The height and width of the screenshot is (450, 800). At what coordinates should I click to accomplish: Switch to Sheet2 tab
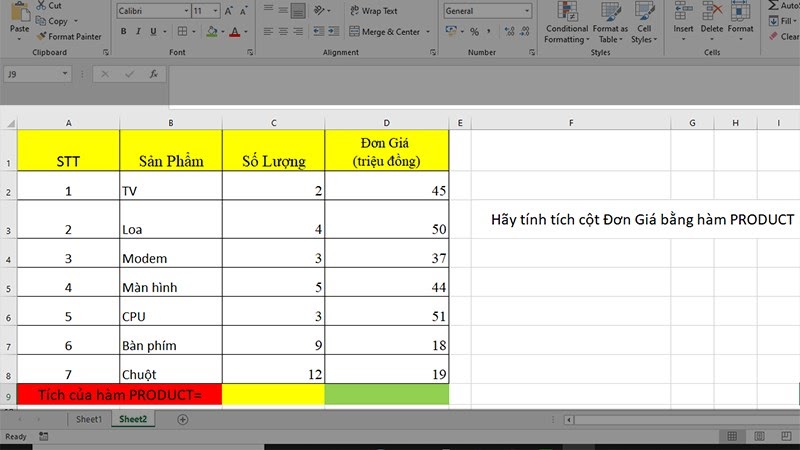[x=133, y=419]
